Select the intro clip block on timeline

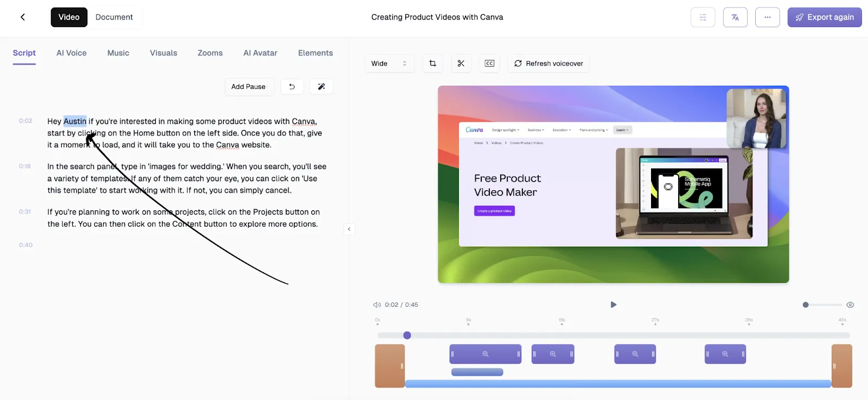(390, 366)
